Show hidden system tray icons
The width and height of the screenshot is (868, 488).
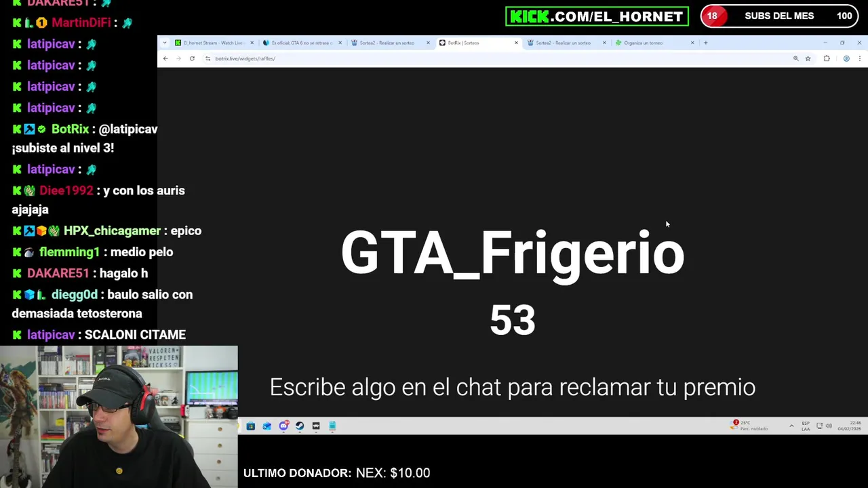(791, 426)
